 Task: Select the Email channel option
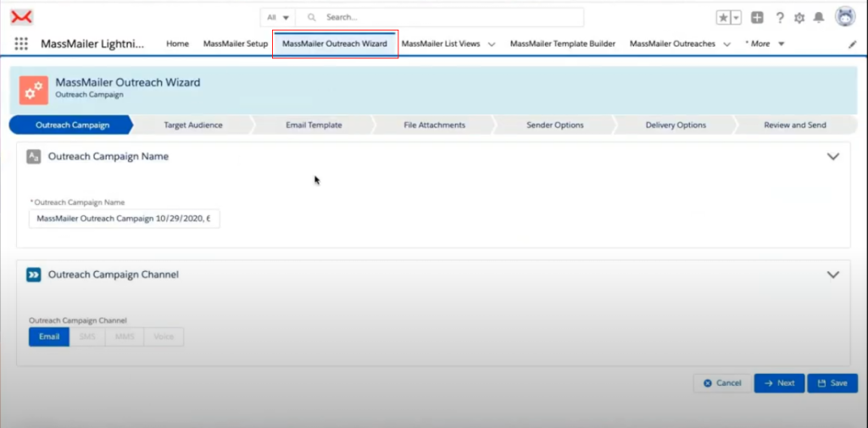pyautogui.click(x=49, y=336)
